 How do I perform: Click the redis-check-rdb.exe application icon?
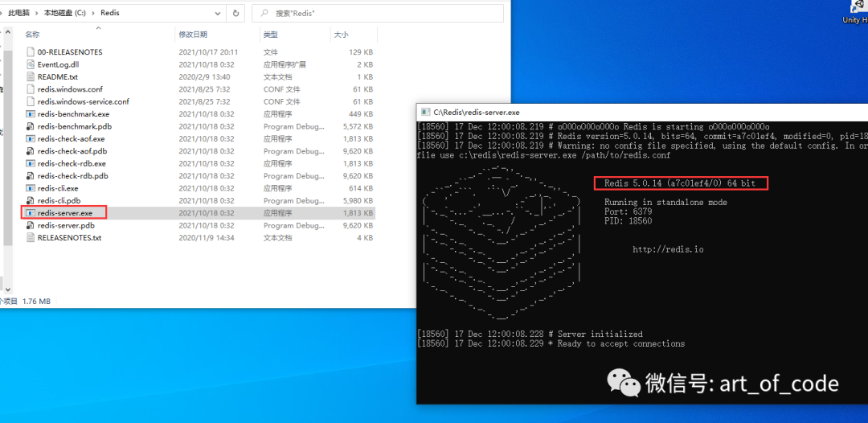click(31, 163)
